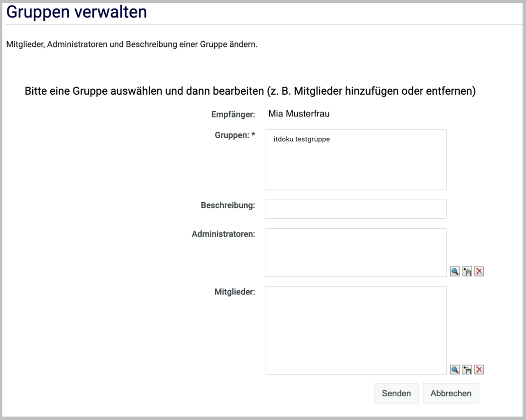Viewport: 526px width, 420px height.
Task: Click the 'Gruppen: *' field label
Action: tap(235, 135)
